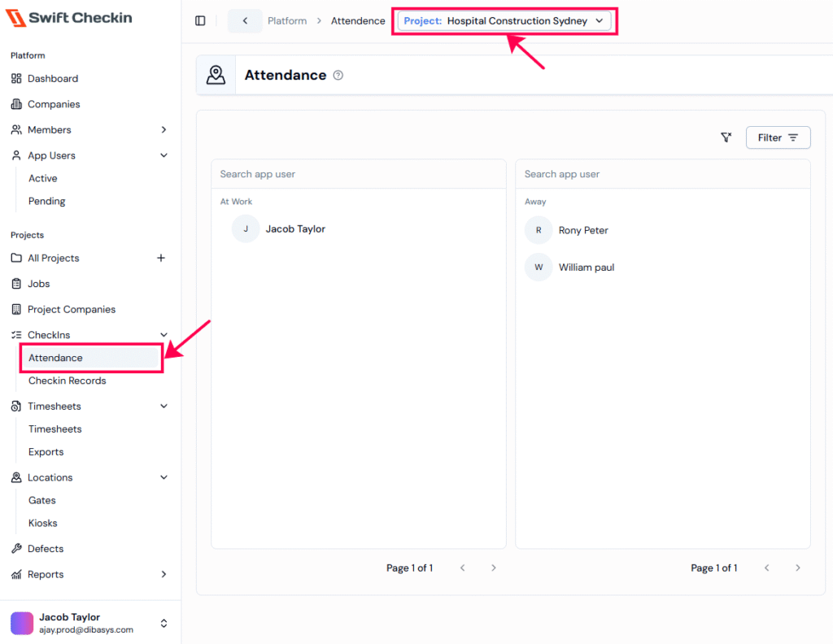
Task: Click the Platform breadcrumb link
Action: 287,21
